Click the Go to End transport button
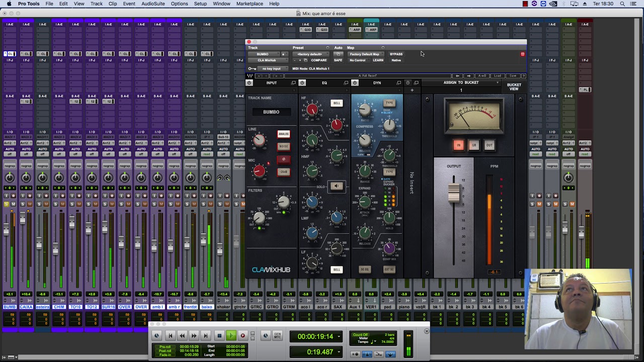This screenshot has height=362, width=644. (x=205, y=336)
